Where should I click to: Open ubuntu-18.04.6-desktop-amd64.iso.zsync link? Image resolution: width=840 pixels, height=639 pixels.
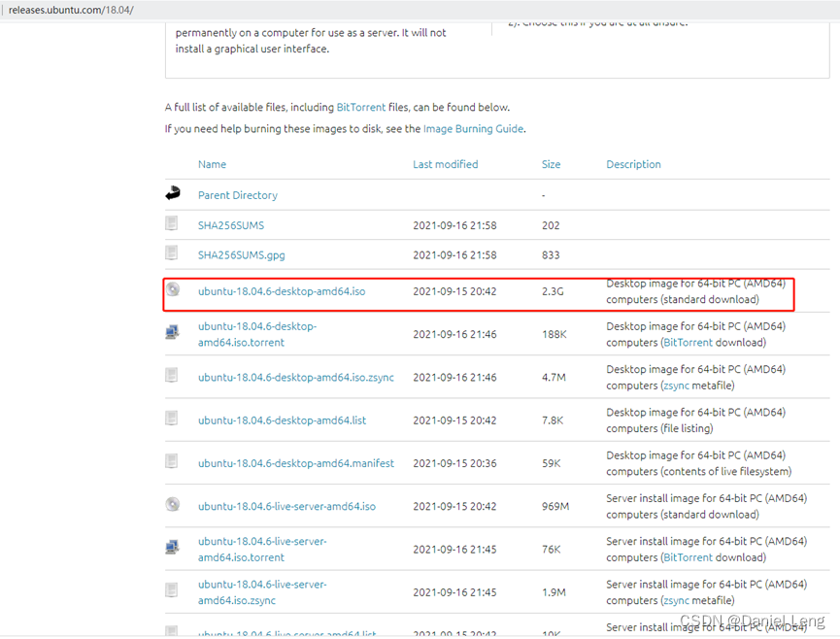(296, 377)
